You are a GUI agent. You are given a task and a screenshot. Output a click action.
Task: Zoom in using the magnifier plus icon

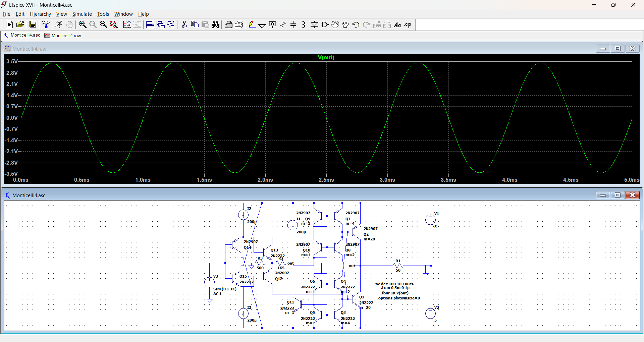tap(83, 24)
